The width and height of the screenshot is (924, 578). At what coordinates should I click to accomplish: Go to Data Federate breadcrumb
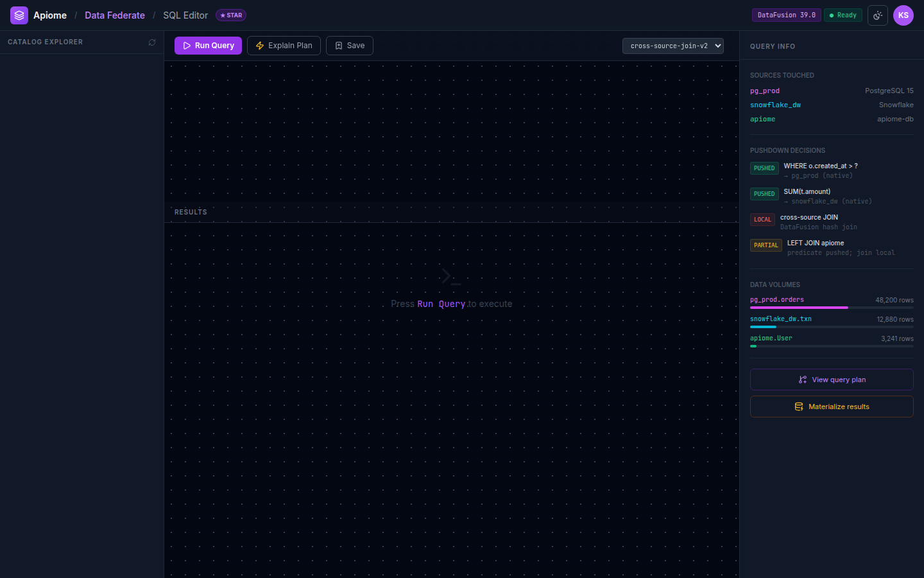(x=115, y=15)
